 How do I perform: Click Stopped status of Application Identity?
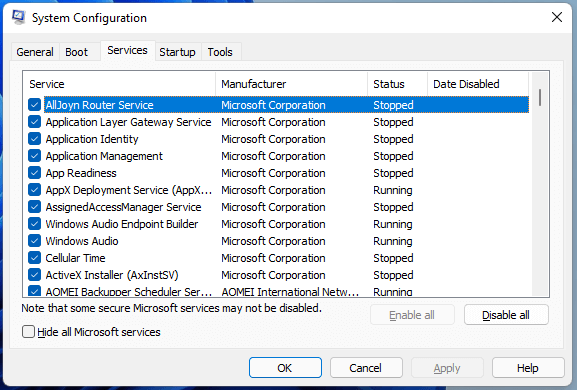tap(393, 139)
